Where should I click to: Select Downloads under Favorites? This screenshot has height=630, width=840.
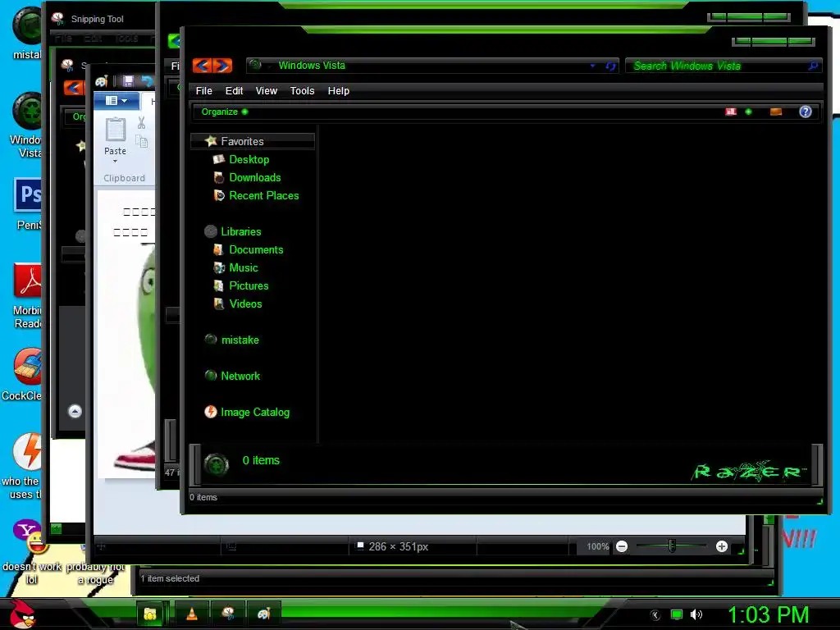pos(255,177)
